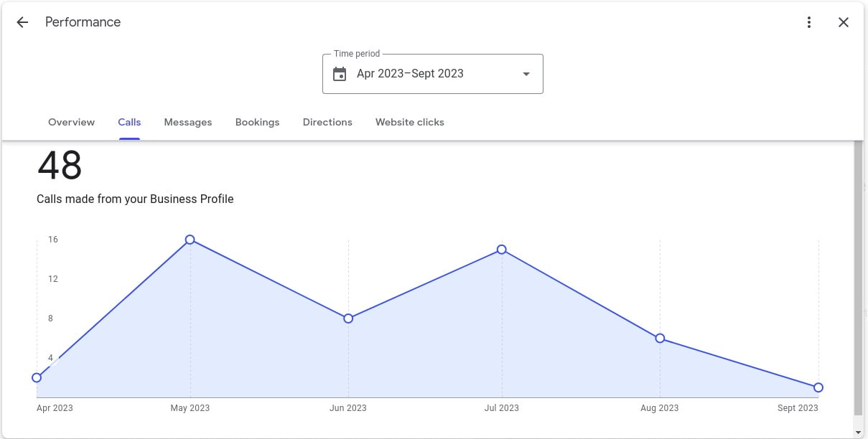Click the May 2023 peak data point
The image size is (868, 439).
coord(190,240)
